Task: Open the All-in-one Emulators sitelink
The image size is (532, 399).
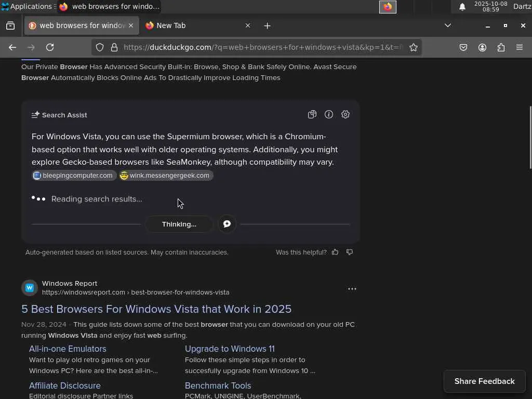Action: coord(68,349)
